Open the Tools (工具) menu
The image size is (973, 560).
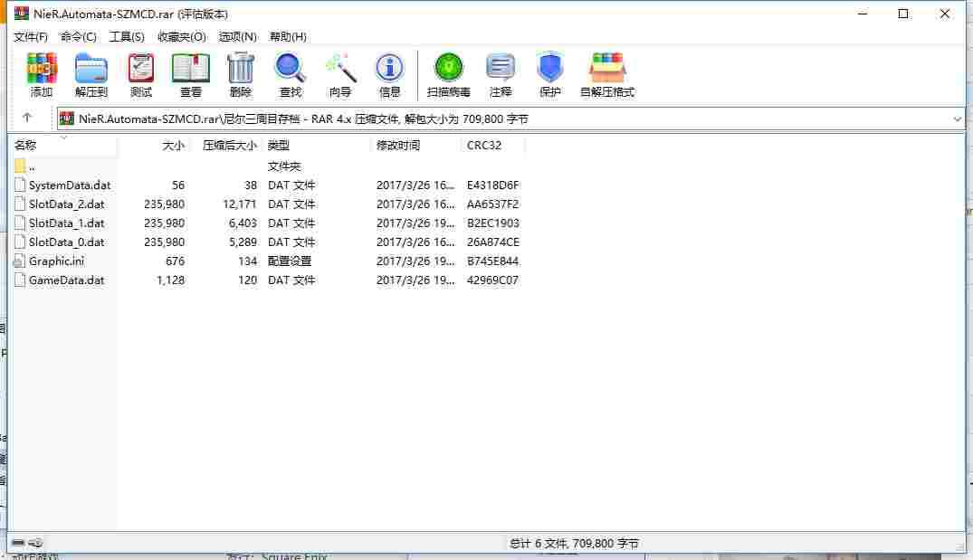point(127,36)
